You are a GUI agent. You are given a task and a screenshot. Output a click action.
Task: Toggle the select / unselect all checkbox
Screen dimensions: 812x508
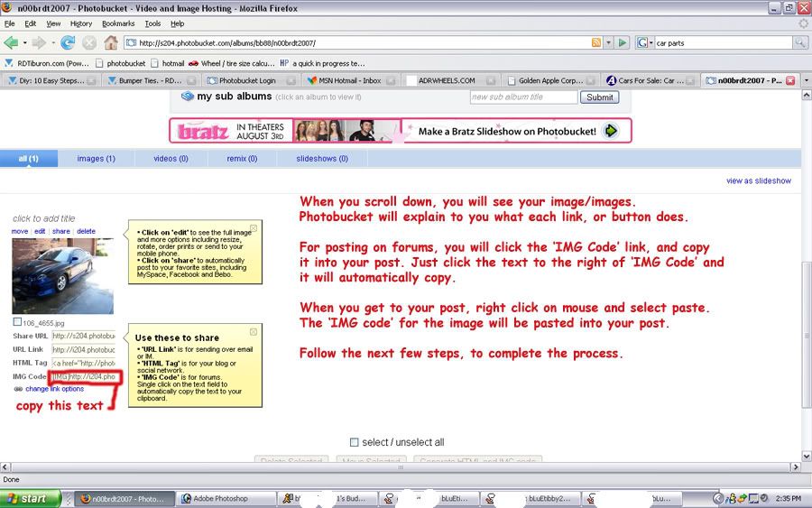[x=355, y=442]
